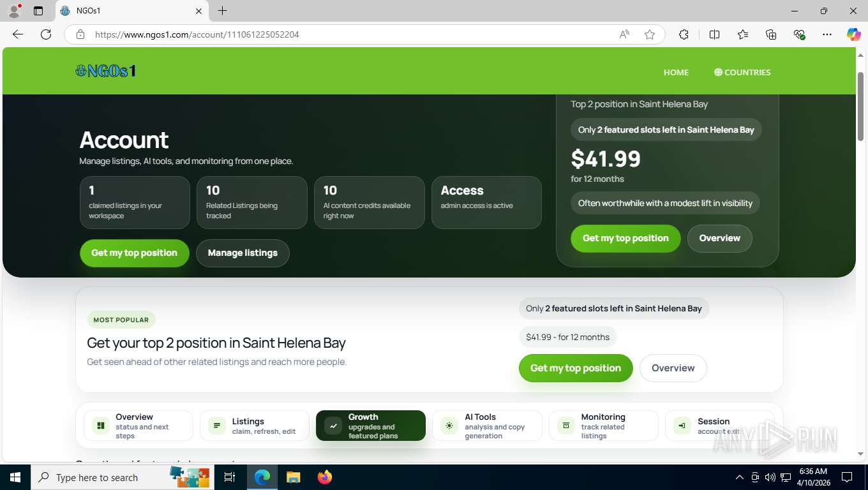
Task: Open Read aloud icon in address bar
Action: click(624, 34)
